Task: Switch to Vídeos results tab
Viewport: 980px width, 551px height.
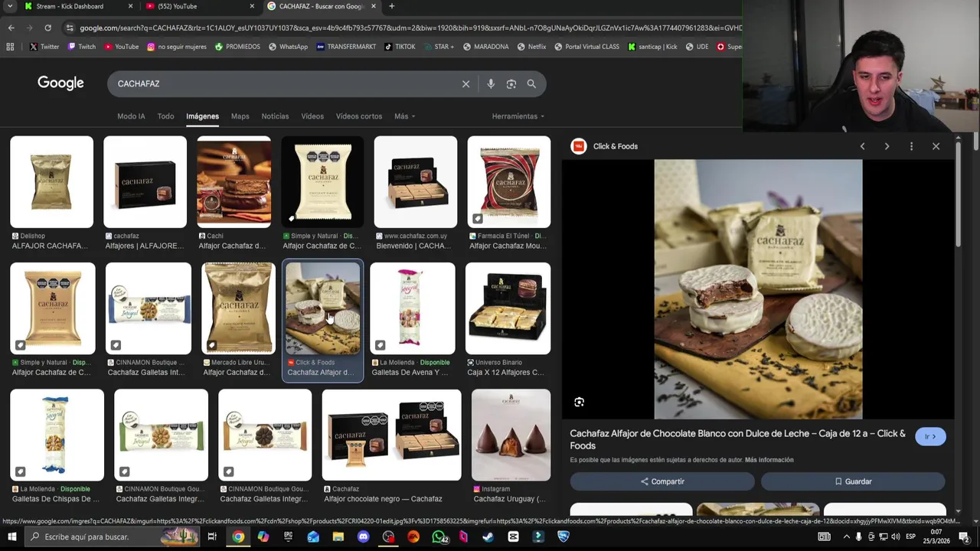Action: click(x=312, y=116)
